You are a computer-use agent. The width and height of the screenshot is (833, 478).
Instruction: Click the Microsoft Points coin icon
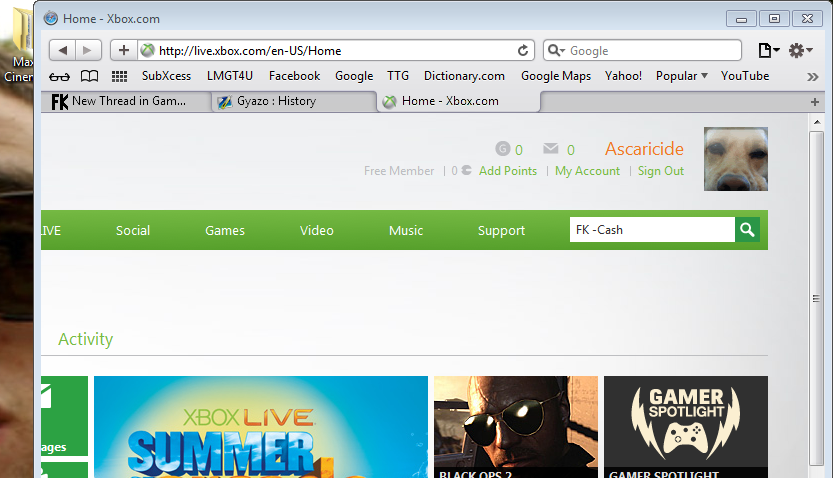[466, 170]
